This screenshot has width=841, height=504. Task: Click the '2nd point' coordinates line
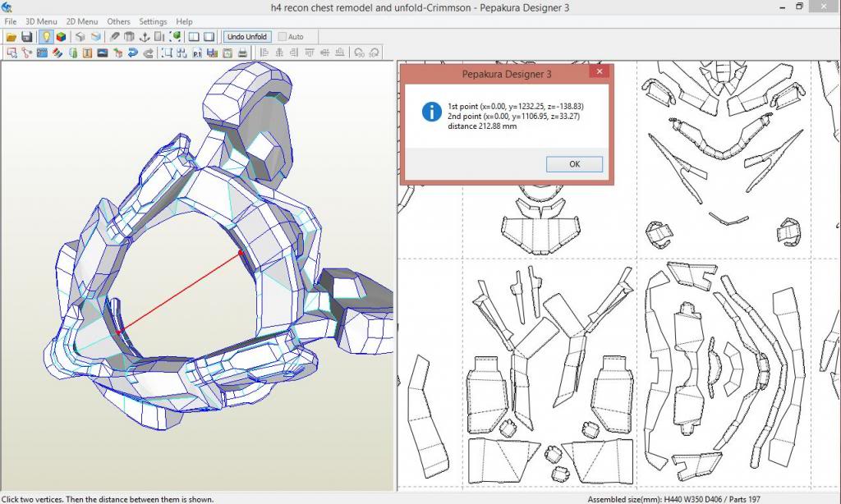[x=514, y=116]
